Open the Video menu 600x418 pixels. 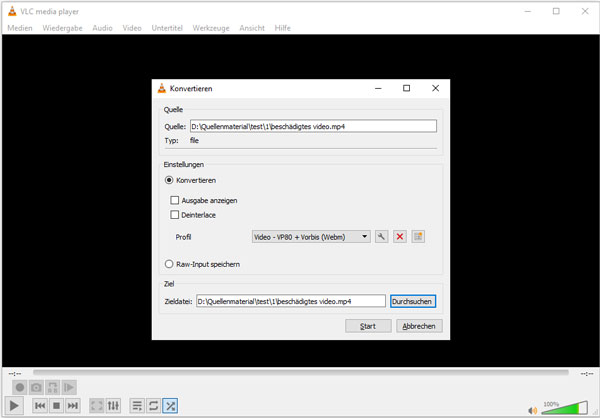pos(132,28)
